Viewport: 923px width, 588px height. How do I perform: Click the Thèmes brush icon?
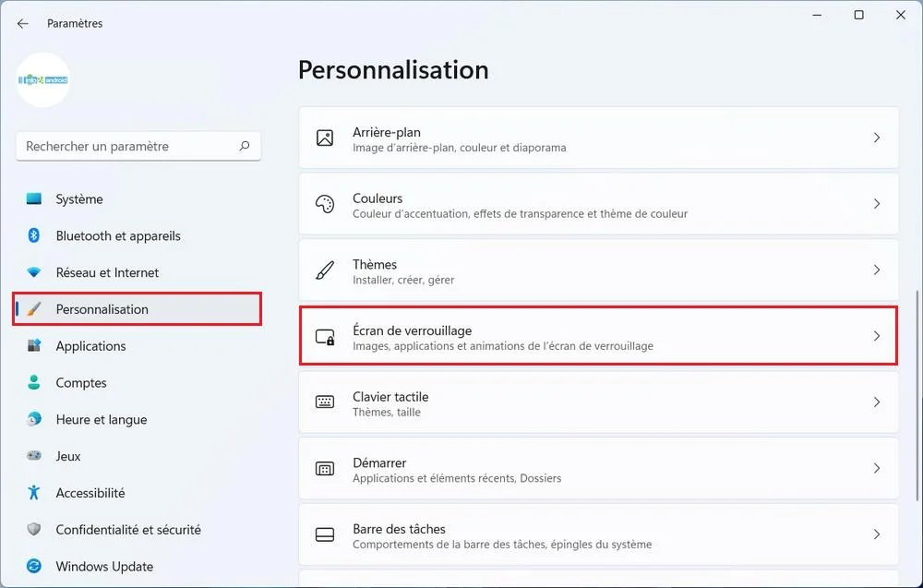click(x=325, y=270)
